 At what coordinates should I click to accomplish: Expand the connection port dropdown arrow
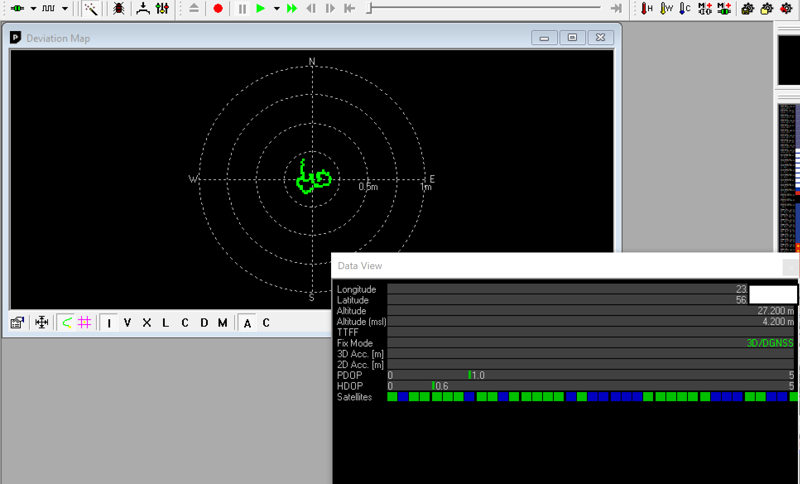tap(33, 8)
